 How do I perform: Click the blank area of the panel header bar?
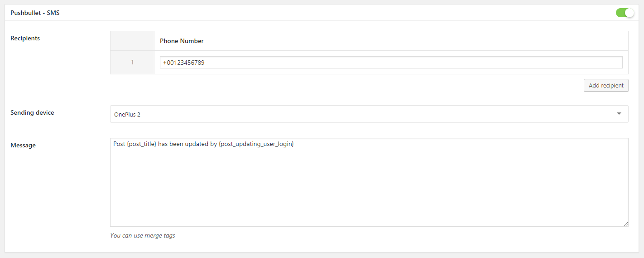click(335, 13)
